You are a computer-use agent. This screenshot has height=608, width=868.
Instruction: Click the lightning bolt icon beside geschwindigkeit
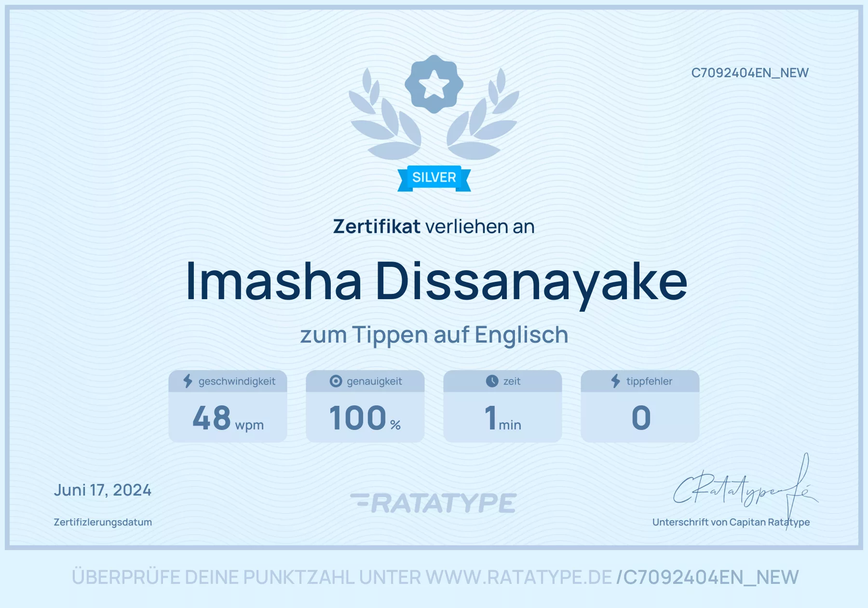188,381
